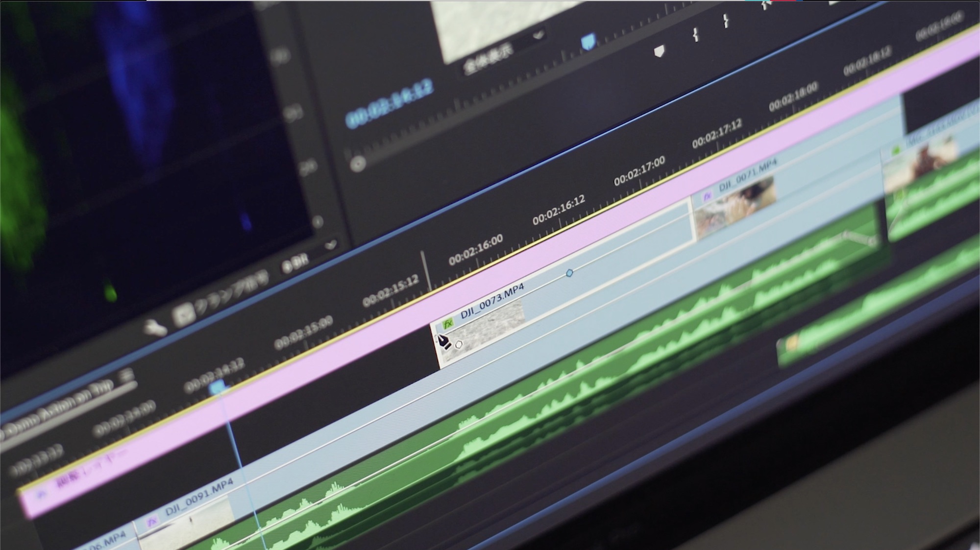The height and width of the screenshot is (550, 980).
Task: Select the DJI_0091.MP4 clip label
Action: (x=198, y=496)
